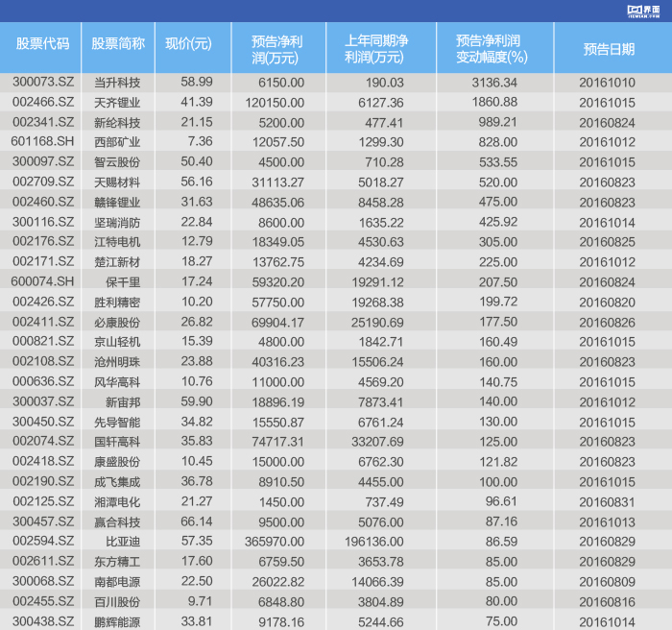Select stock name 天齐锂业
The height and width of the screenshot is (630, 672).
(x=117, y=103)
